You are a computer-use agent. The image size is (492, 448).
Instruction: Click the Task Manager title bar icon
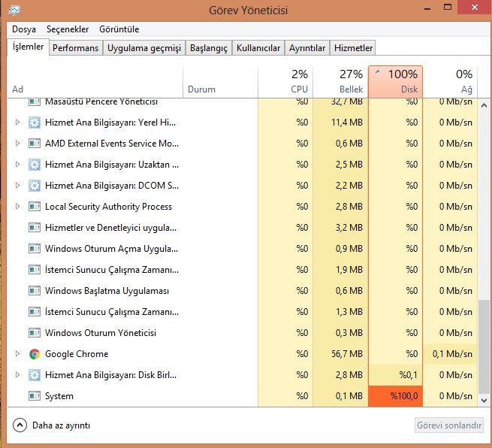pos(14,11)
